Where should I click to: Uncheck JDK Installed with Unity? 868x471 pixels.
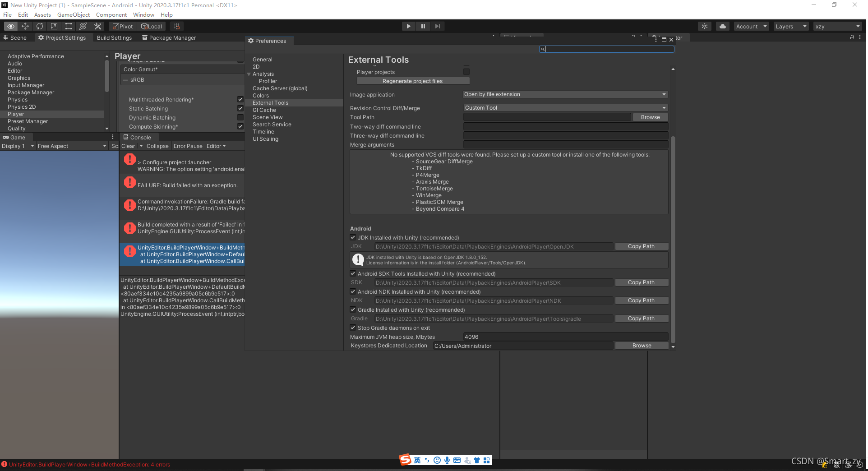click(x=353, y=237)
